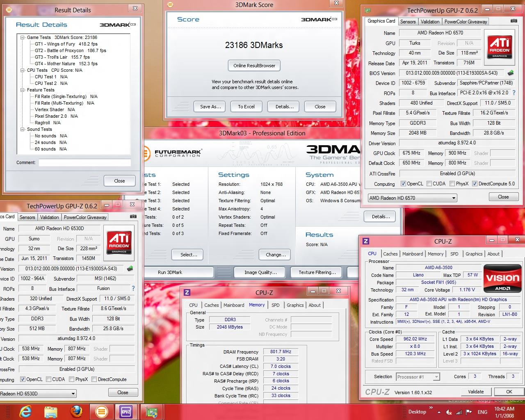Click Online ResultBrowser button

pos(254,66)
